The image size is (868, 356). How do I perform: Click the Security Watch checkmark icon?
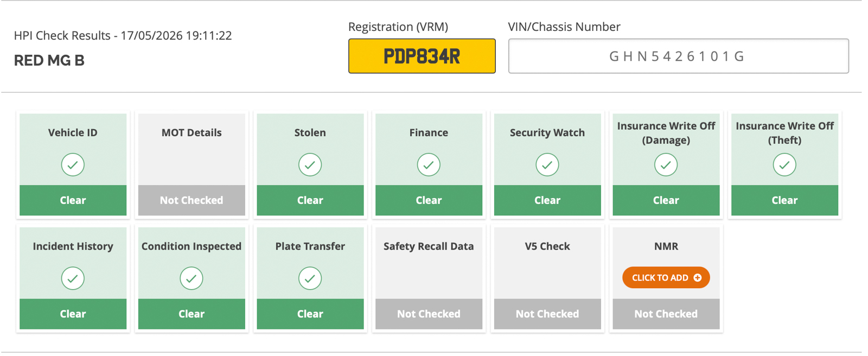click(547, 164)
